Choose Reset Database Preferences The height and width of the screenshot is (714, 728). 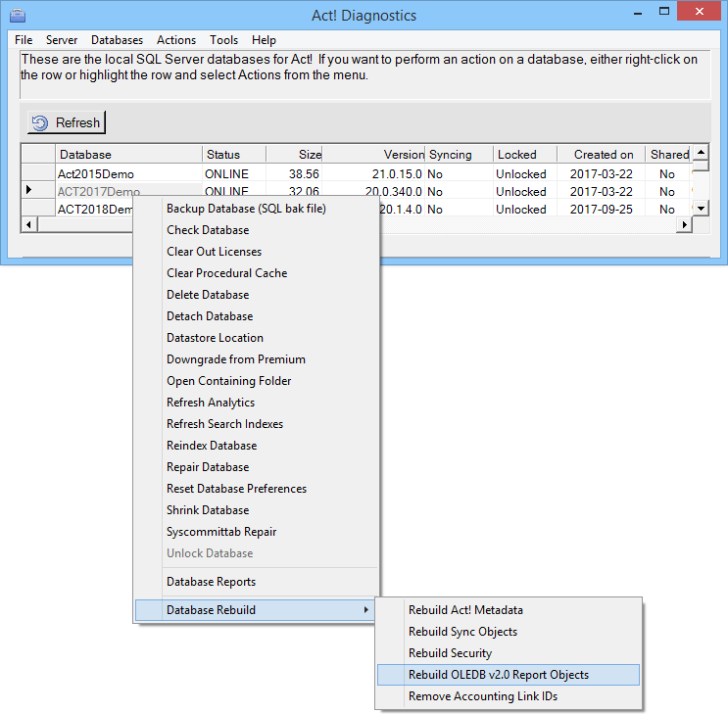256,489
